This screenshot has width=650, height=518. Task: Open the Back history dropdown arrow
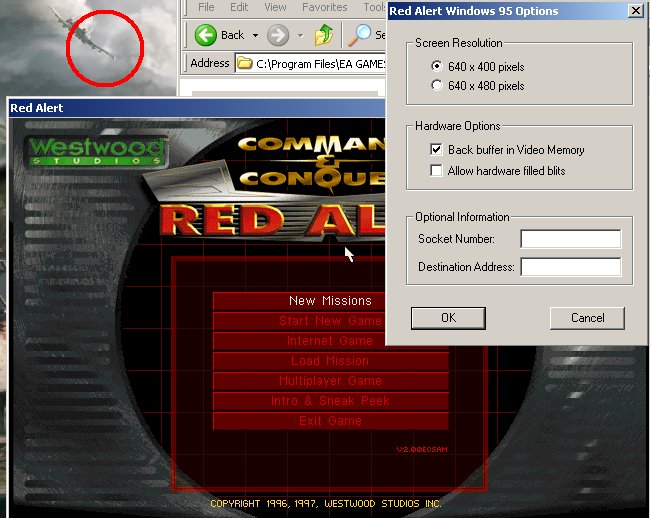coord(255,35)
